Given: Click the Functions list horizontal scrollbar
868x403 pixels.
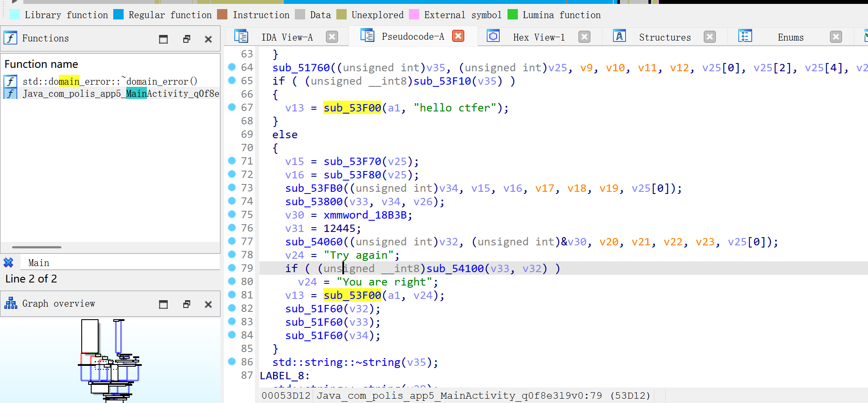Looking at the screenshot, I should [37, 247].
